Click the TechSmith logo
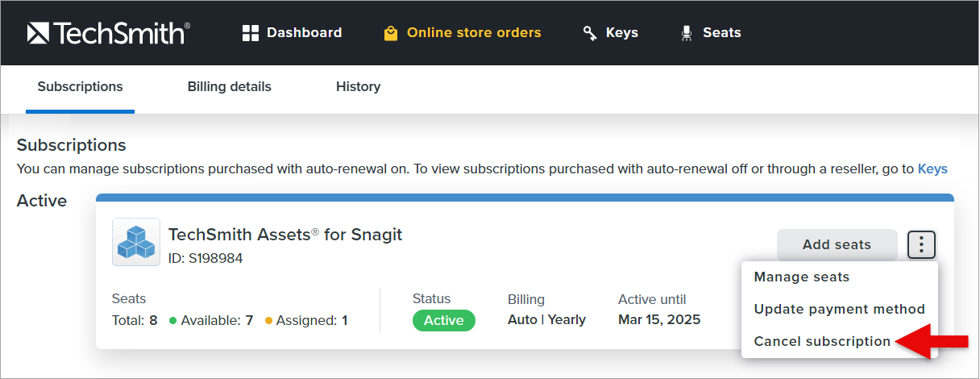This screenshot has height=379, width=980. [x=108, y=33]
